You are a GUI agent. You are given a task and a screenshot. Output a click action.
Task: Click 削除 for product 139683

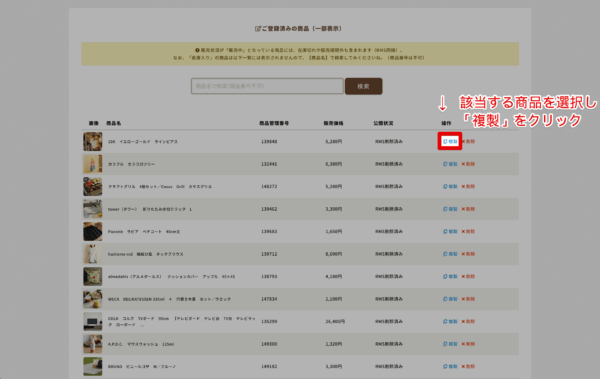click(468, 231)
